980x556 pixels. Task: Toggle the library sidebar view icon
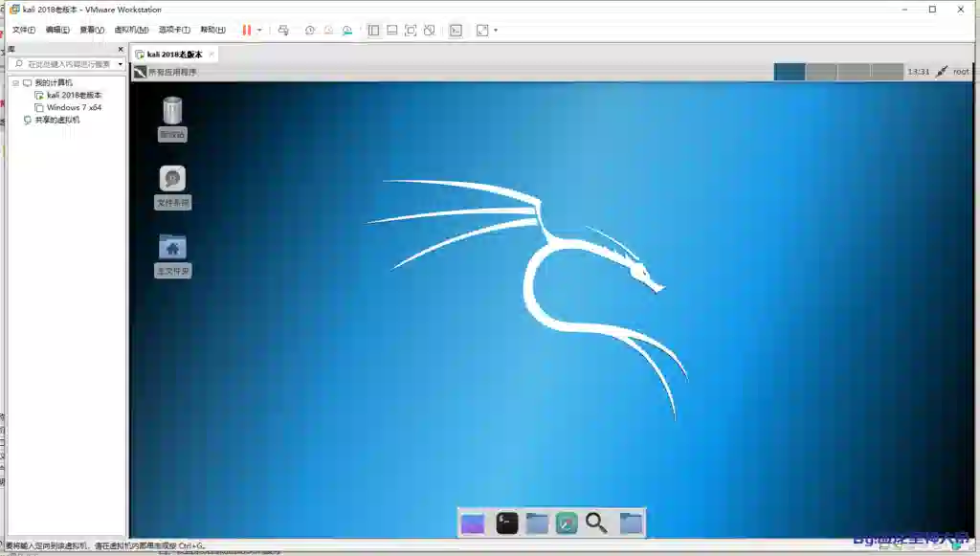(x=373, y=30)
